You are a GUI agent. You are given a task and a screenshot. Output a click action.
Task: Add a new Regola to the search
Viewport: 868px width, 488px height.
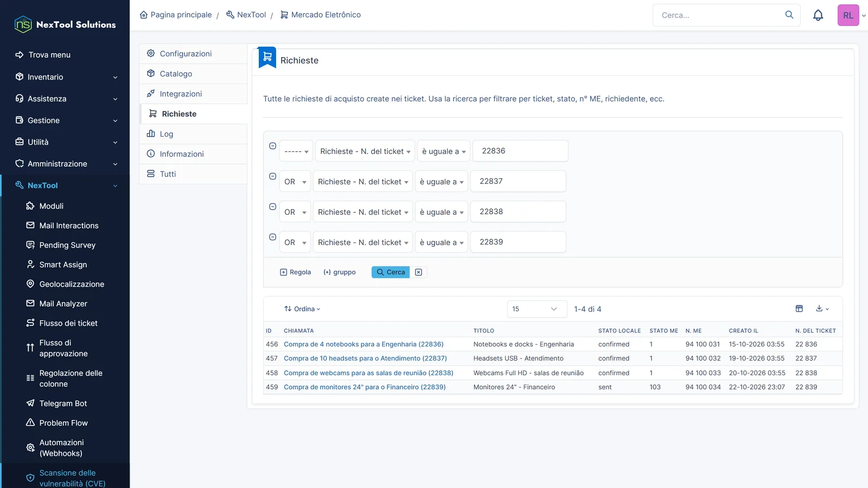[x=295, y=272]
